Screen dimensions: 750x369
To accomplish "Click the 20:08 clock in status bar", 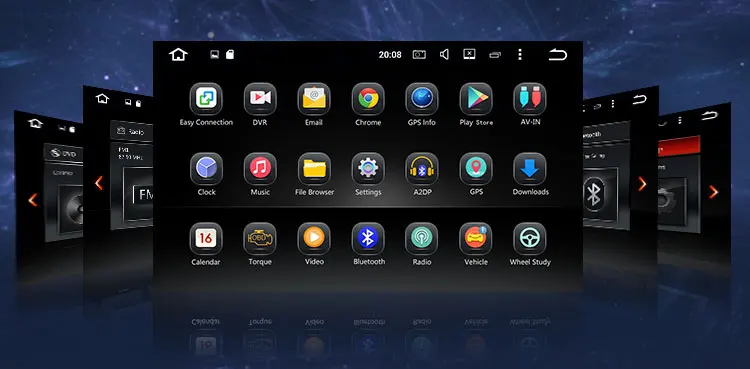I will pyautogui.click(x=390, y=55).
